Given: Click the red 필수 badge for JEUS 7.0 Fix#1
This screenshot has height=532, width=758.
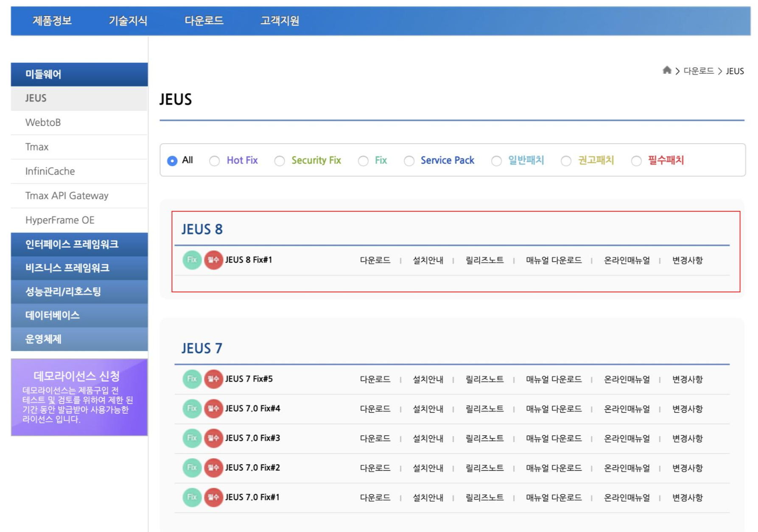Looking at the screenshot, I should tap(213, 497).
